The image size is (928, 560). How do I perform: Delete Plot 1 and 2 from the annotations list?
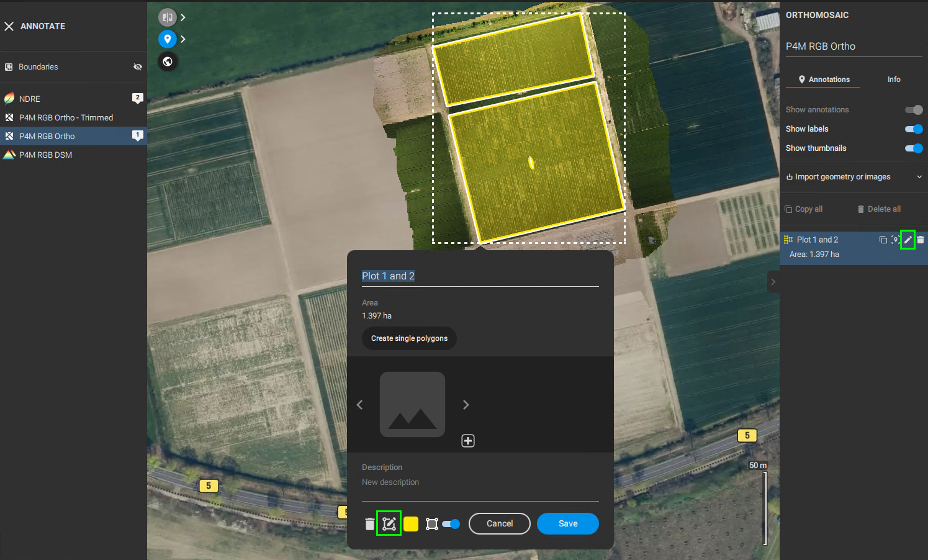tap(921, 240)
